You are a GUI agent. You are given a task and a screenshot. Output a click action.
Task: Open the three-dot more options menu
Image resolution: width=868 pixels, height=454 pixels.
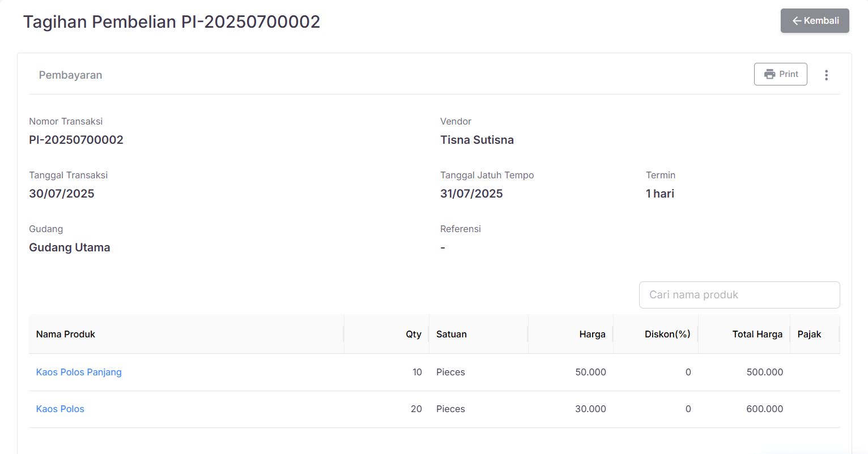[826, 75]
